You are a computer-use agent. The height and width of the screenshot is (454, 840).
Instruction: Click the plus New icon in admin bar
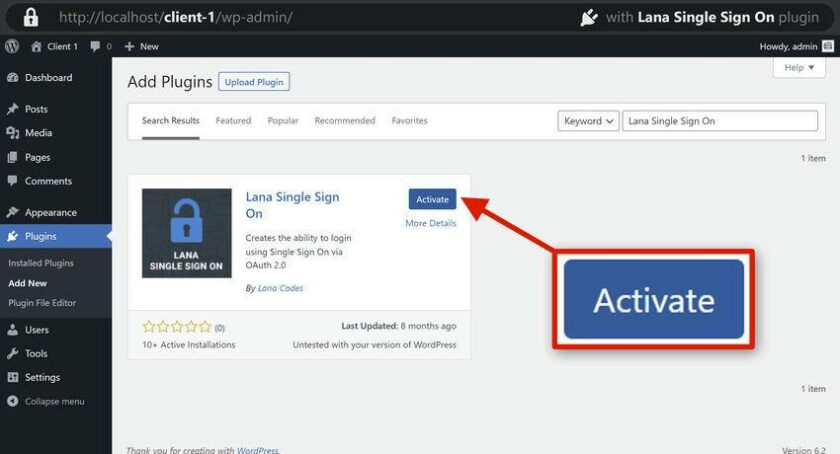coord(129,47)
